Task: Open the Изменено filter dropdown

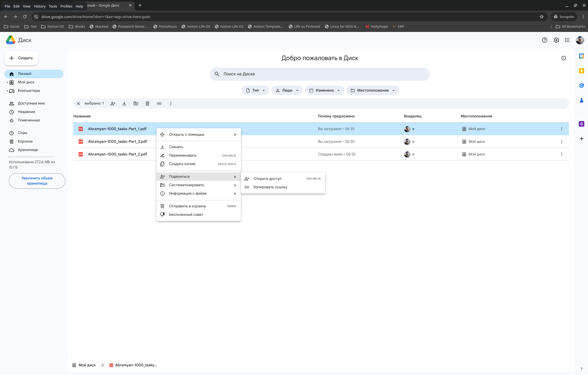Action: 324,90
